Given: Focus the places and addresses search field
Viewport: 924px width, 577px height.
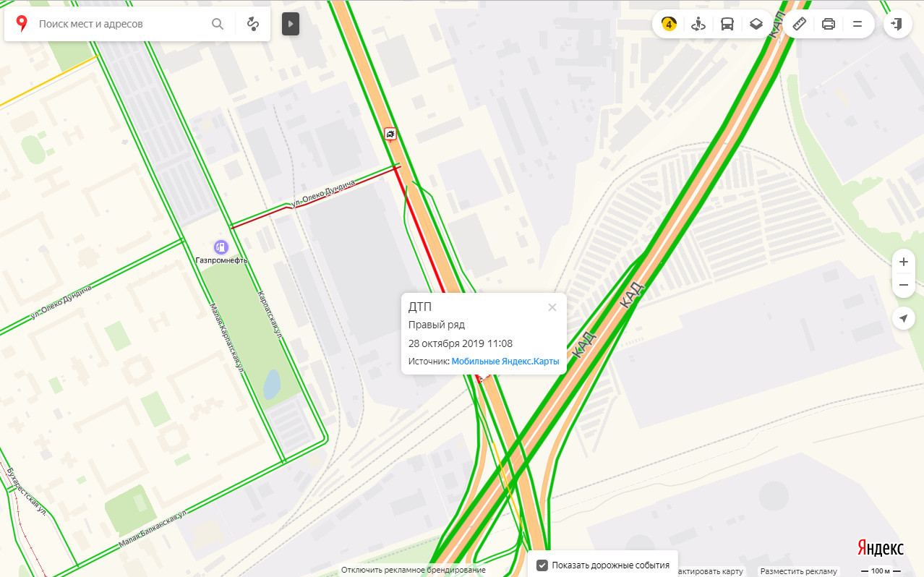Looking at the screenshot, I should (120, 24).
